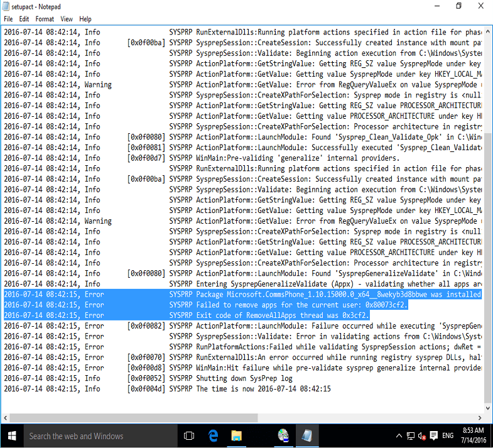Image resolution: width=493 pixels, height=448 pixels.
Task: Show hidden tray icons chevron
Action: pyautogui.click(x=399, y=435)
